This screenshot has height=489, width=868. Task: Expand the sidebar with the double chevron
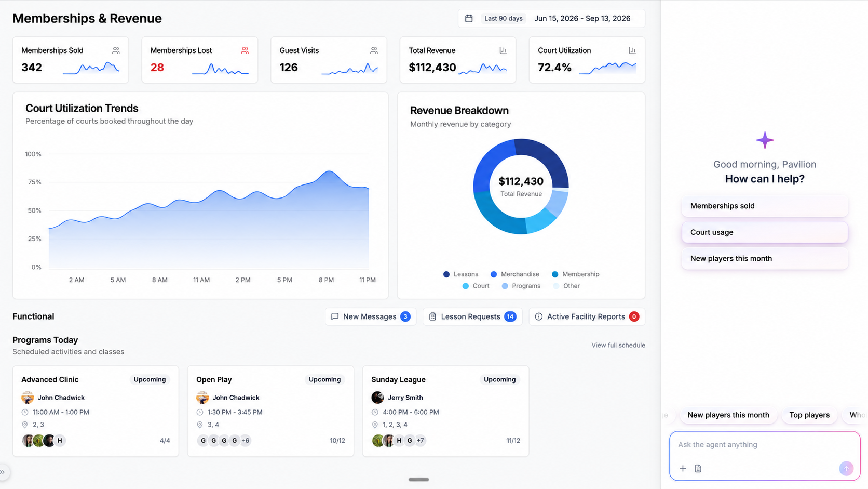tap(3, 472)
